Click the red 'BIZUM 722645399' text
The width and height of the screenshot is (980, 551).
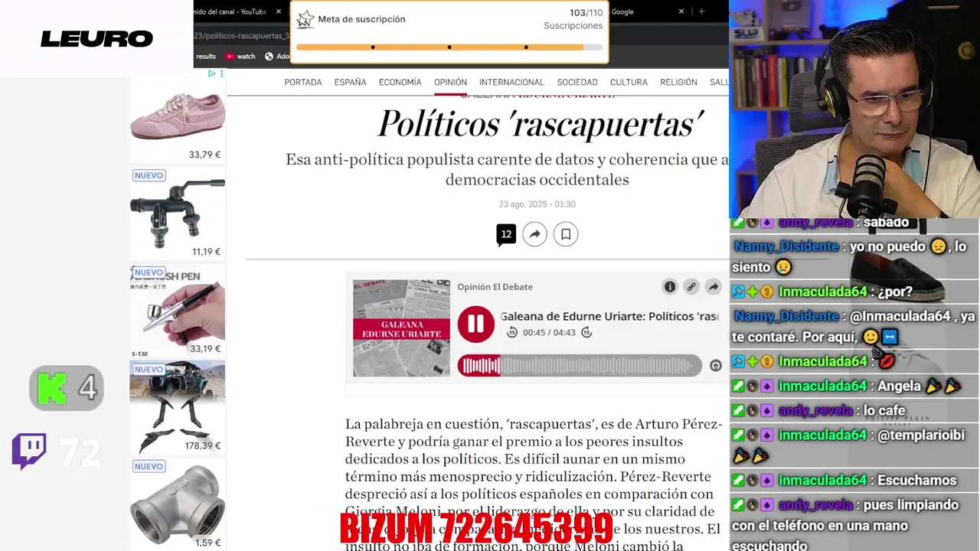(476, 528)
